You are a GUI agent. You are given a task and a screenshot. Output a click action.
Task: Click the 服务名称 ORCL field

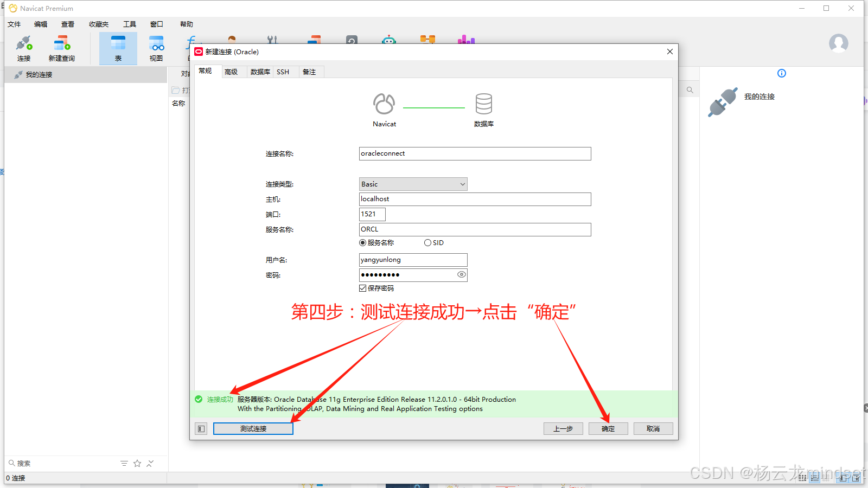475,230
